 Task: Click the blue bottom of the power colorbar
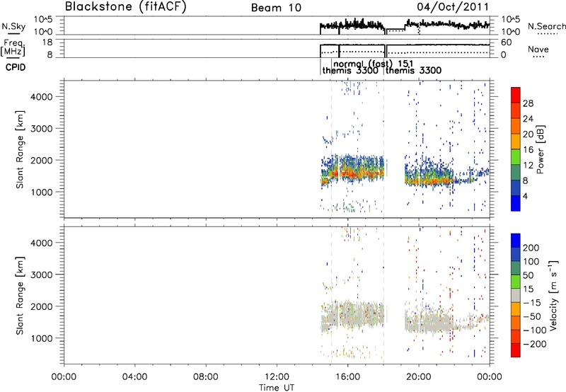click(516, 203)
